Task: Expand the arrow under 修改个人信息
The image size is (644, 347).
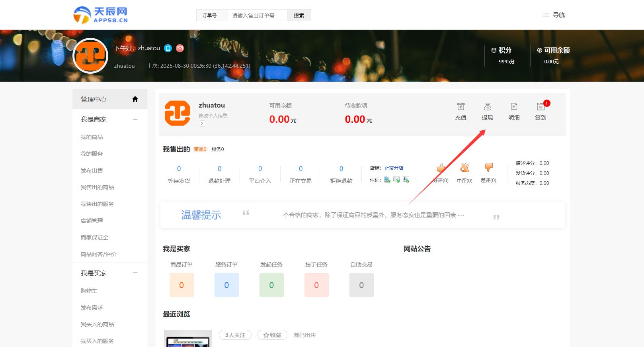Action: point(202,124)
